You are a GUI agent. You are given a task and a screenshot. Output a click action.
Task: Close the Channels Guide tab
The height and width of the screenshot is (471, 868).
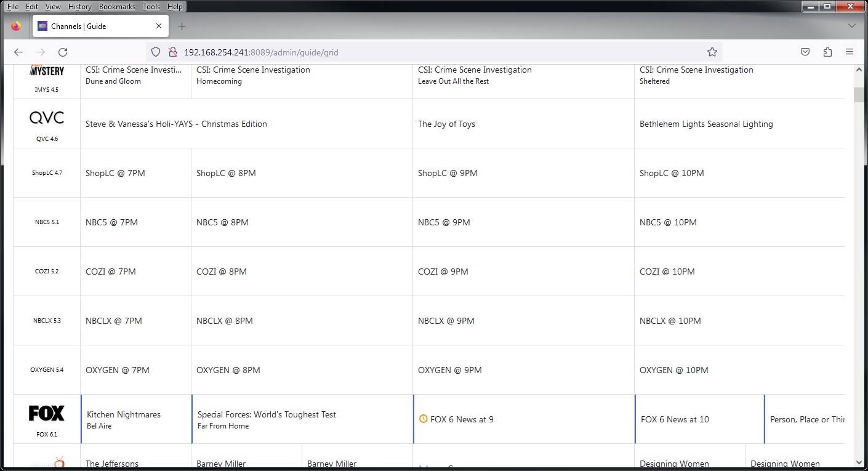(x=159, y=26)
